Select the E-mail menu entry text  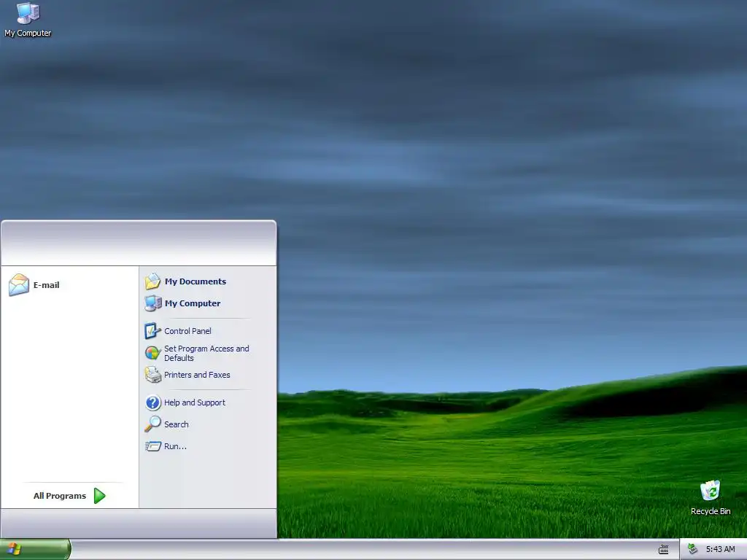click(x=46, y=285)
